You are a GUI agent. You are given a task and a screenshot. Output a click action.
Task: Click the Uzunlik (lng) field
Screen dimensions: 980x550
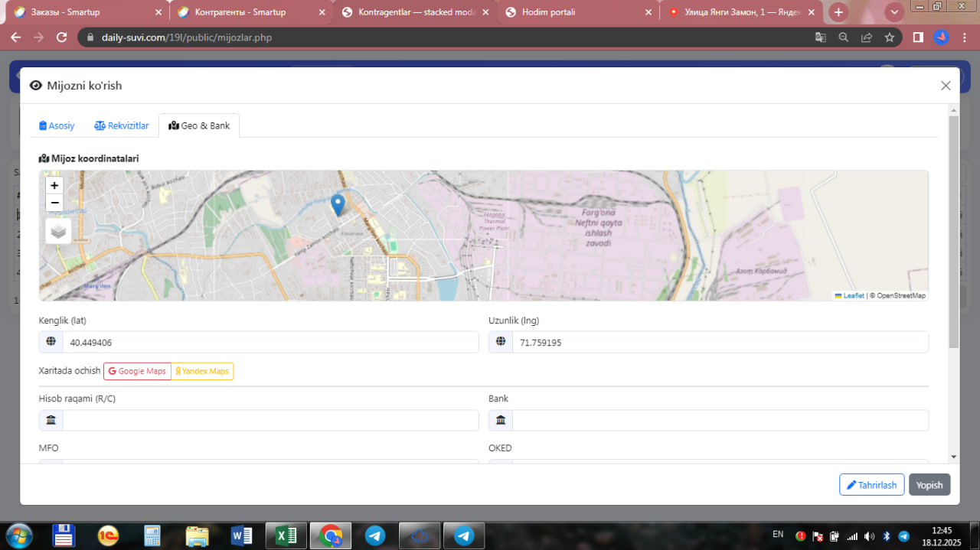[x=720, y=343]
